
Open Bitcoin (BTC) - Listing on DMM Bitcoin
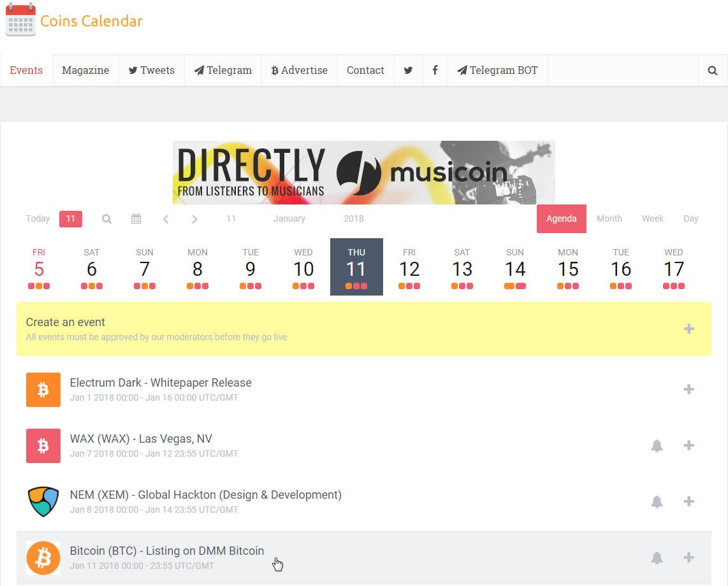(166, 551)
